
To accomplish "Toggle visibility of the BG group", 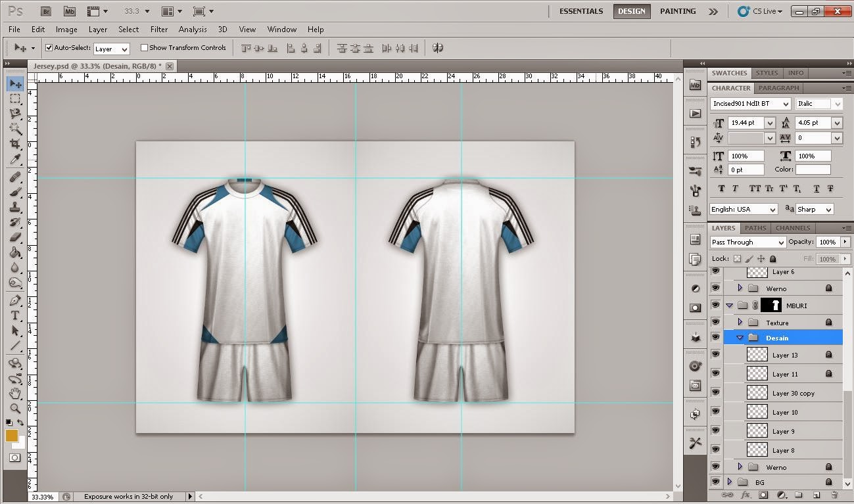I will click(715, 482).
